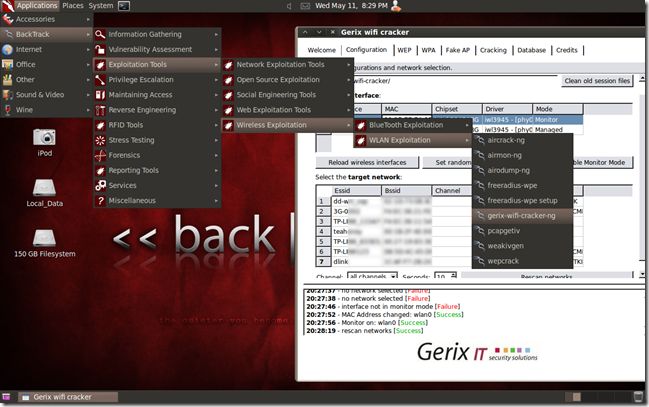Expand the BlueTooth Exploitation submenu

click(x=413, y=125)
